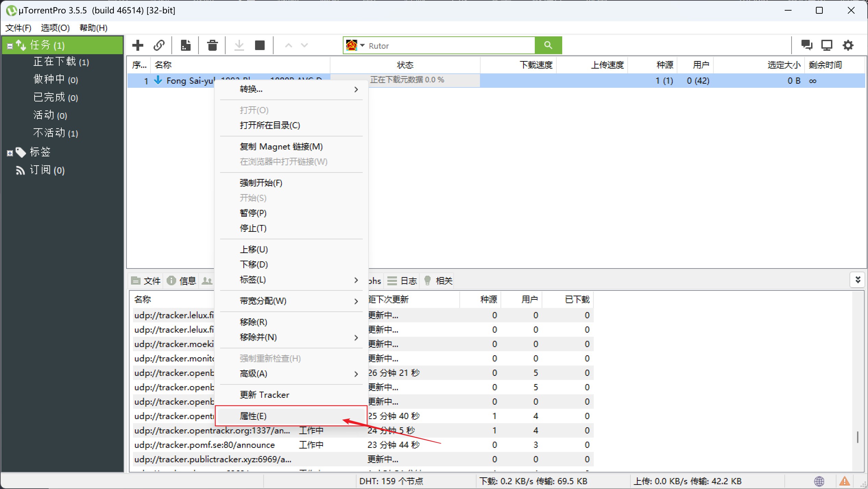This screenshot has width=868, height=489.
Task: Select 已完成 (0) in sidebar
Action: point(56,98)
